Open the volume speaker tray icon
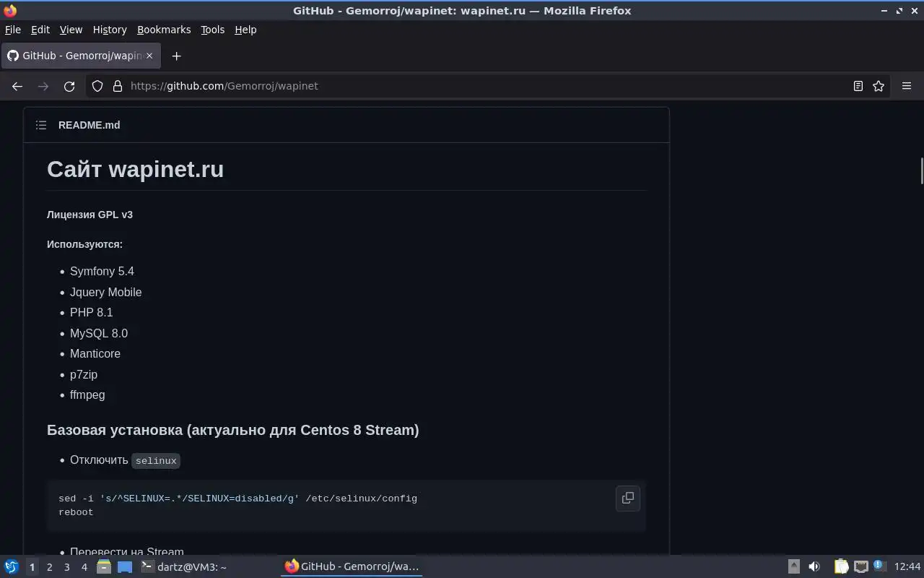The width and height of the screenshot is (924, 578). pos(814,566)
